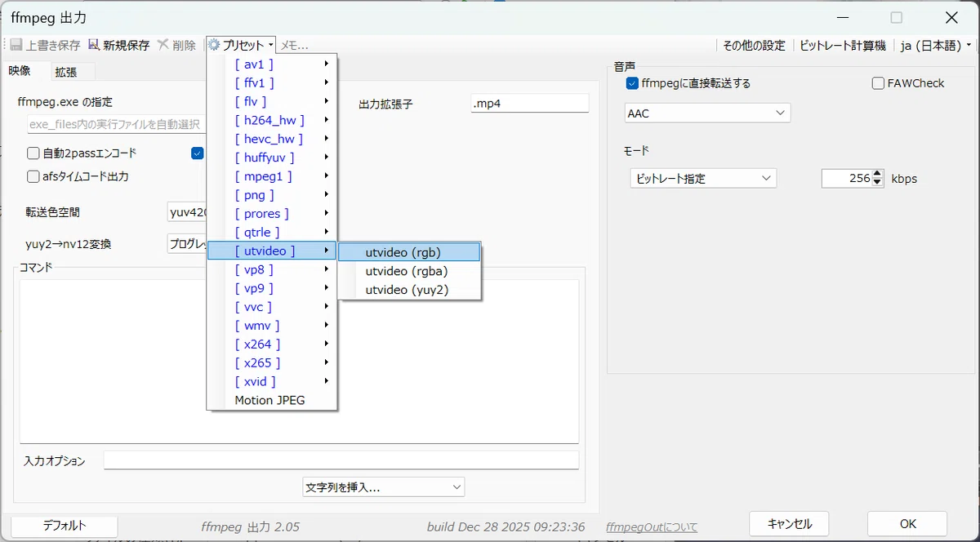Click the 上書き保存 save icon

point(16,46)
